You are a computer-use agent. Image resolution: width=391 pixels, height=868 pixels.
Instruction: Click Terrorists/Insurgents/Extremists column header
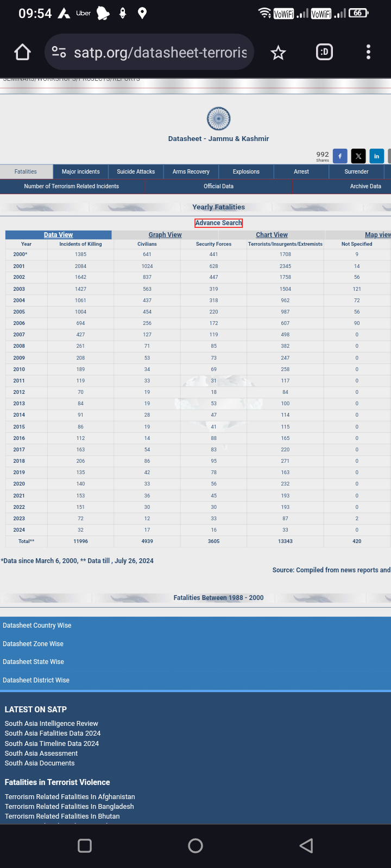(285, 244)
